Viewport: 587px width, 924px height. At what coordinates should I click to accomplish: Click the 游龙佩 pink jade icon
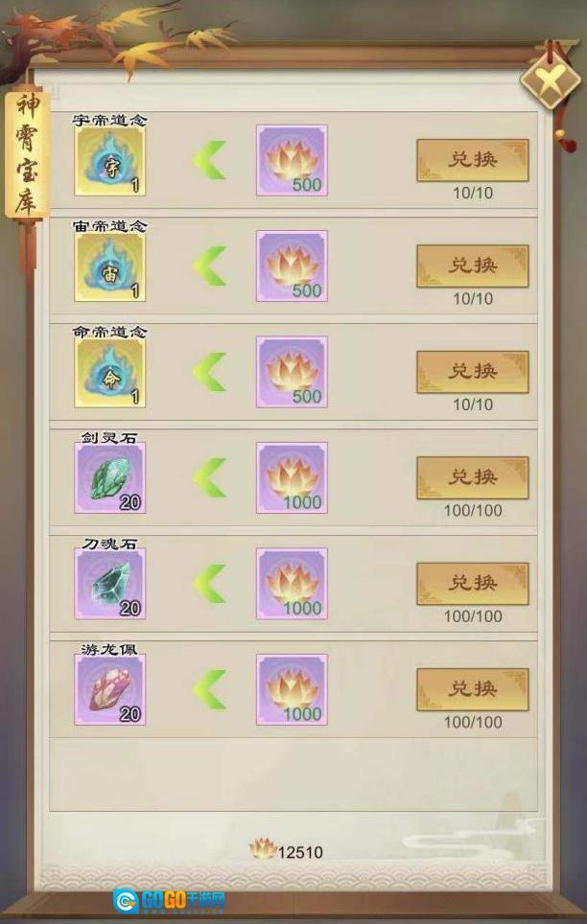(x=109, y=689)
